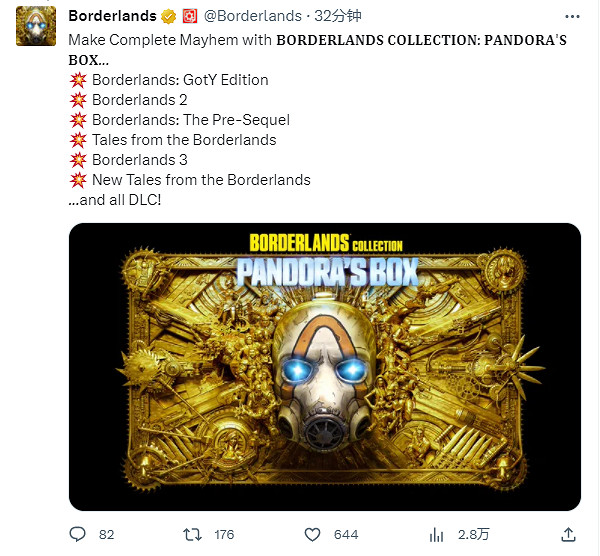The width and height of the screenshot is (600, 556).
Task: Click the 2.8万 view count
Action: pos(473,535)
